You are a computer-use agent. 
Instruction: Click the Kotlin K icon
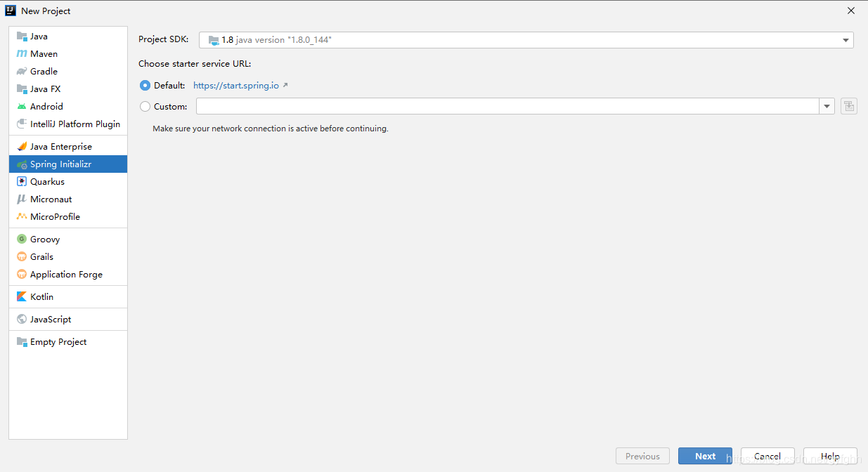tap(22, 296)
